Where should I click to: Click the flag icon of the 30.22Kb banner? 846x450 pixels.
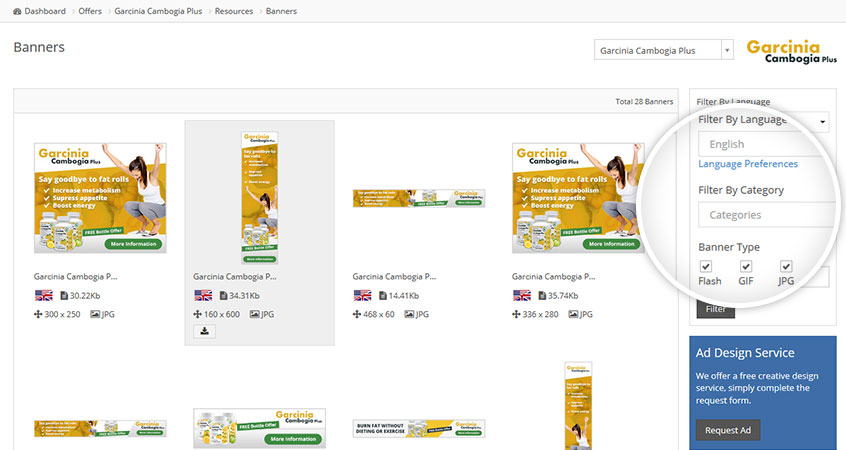click(44, 295)
